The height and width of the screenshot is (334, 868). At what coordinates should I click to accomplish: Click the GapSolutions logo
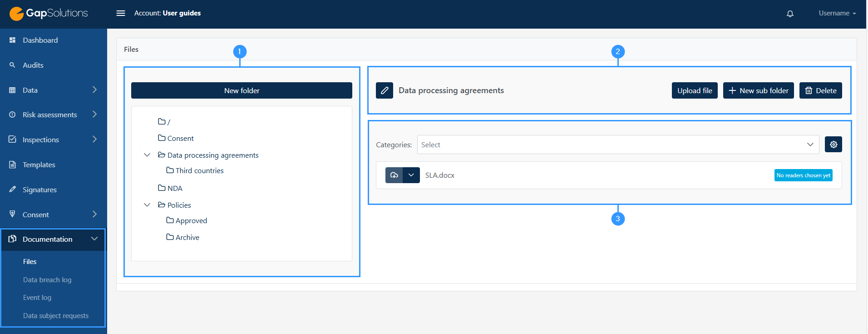pos(49,13)
